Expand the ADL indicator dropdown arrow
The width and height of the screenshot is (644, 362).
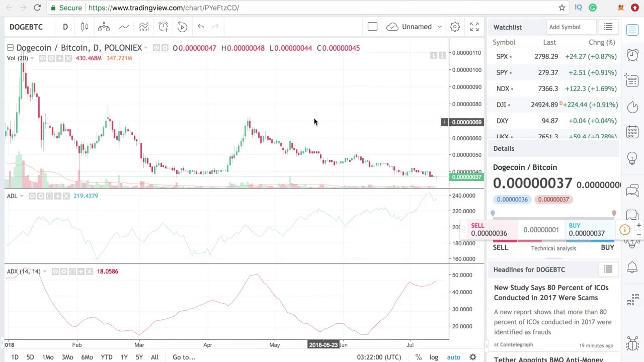click(x=21, y=196)
